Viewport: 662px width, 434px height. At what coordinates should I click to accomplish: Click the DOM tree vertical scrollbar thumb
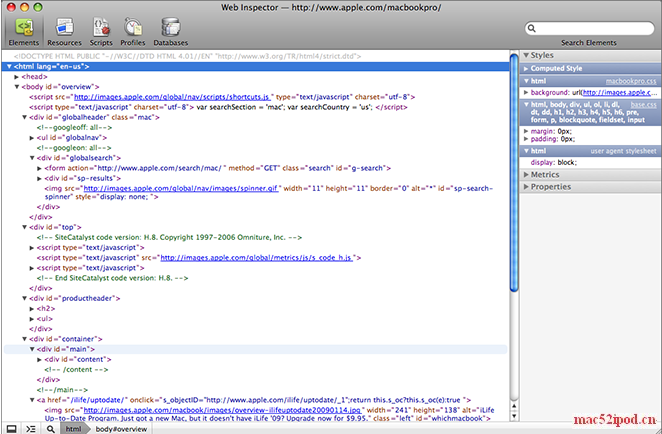(x=514, y=173)
